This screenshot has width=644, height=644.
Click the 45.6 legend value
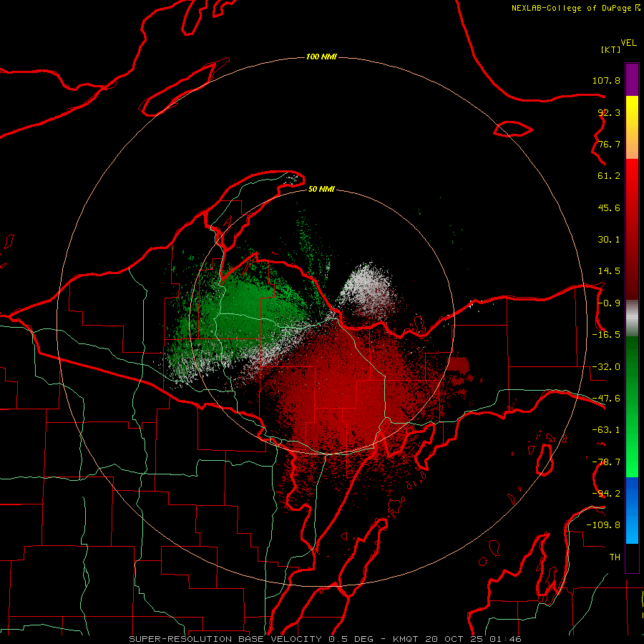click(x=609, y=208)
